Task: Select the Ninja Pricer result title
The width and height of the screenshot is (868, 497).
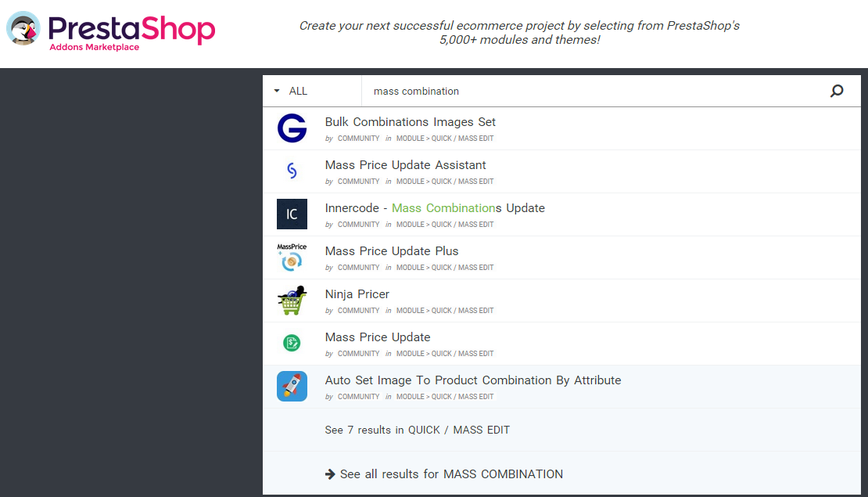Action: pos(357,294)
